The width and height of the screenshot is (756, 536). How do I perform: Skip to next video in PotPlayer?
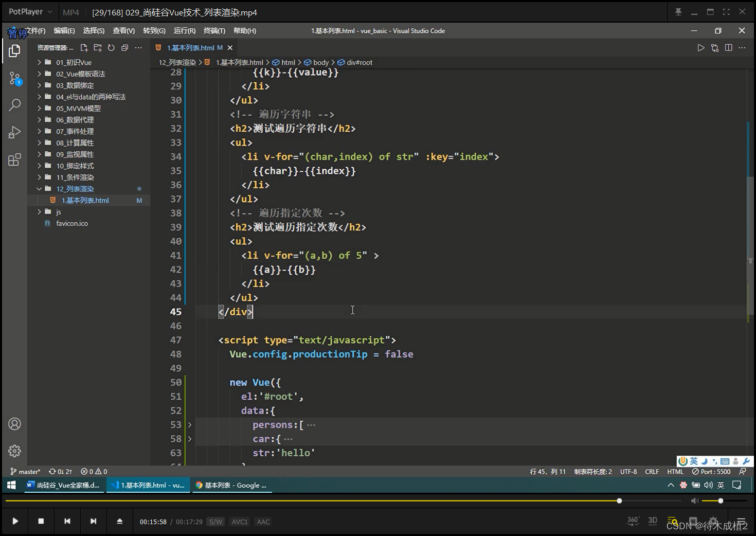[x=93, y=521]
